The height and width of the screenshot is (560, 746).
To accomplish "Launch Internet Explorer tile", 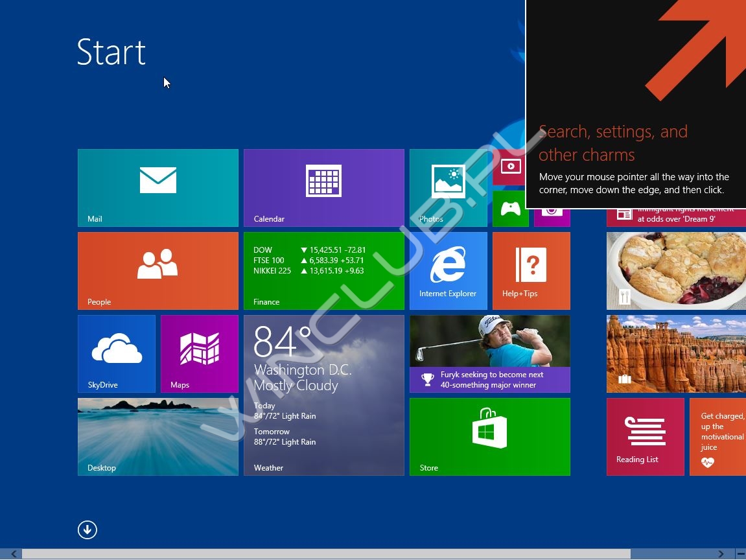I will pos(448,271).
